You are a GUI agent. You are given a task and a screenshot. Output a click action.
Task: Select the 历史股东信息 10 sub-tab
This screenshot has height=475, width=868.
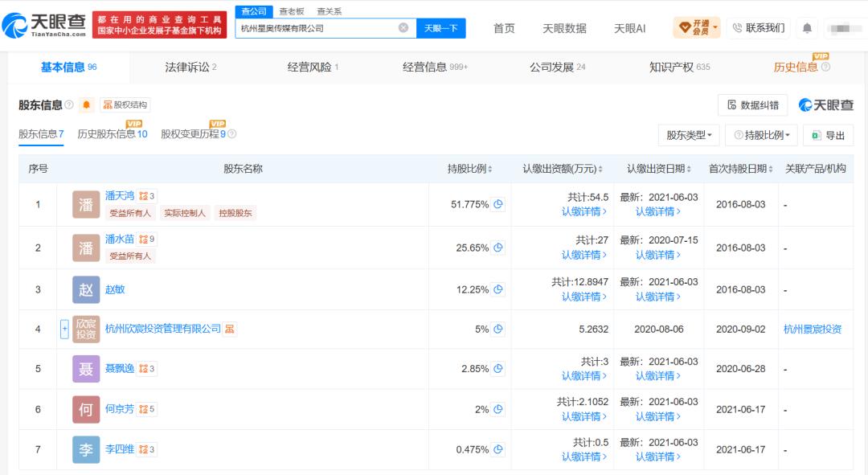[x=113, y=134]
